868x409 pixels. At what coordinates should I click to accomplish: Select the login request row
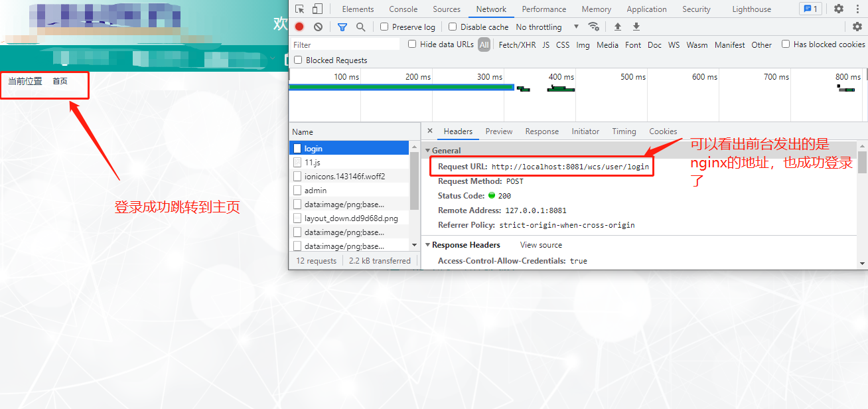[x=350, y=149]
